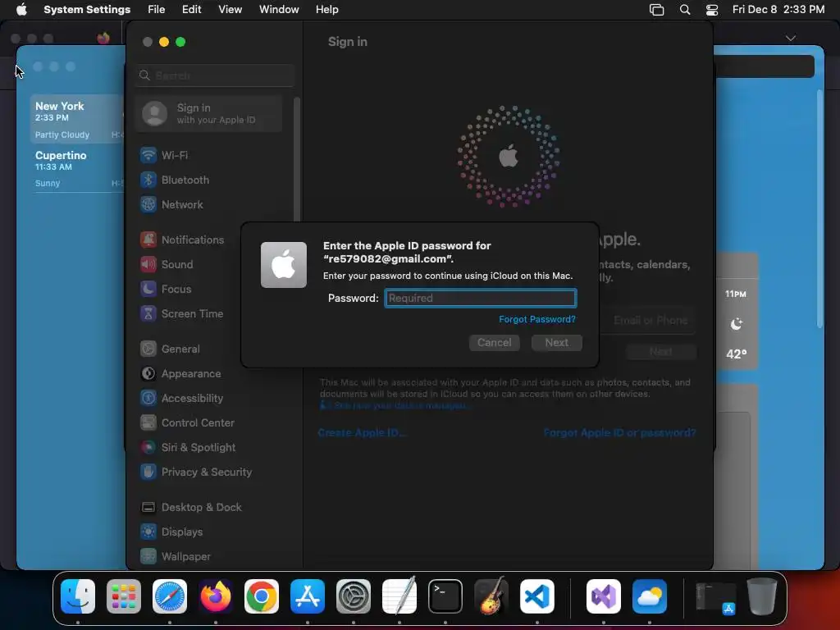Click the System Settings sidebar scrollbar
This screenshot has height=630, width=840.
coord(296,160)
